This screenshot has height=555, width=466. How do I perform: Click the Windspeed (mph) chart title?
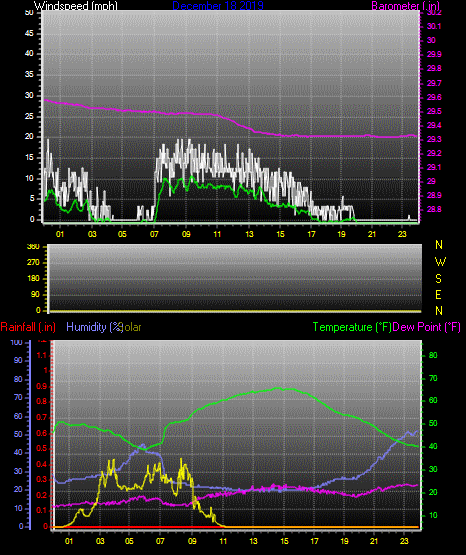pyautogui.click(x=76, y=6)
